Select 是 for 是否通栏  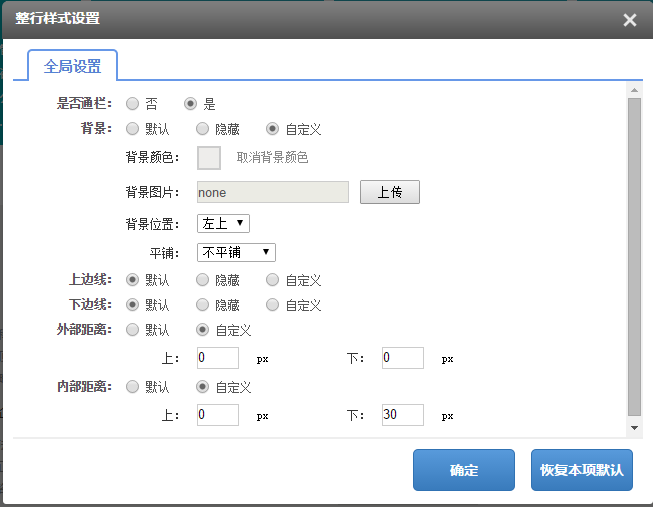tap(190, 103)
